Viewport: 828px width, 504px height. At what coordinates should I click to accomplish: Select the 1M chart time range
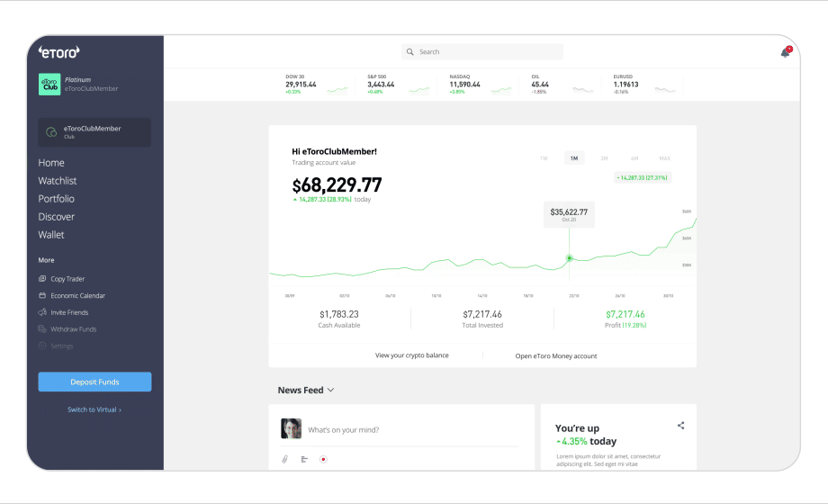pyautogui.click(x=573, y=158)
